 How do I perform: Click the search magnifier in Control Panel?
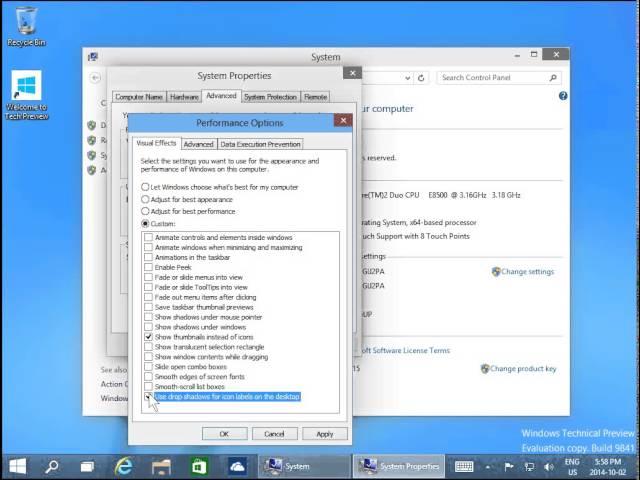click(x=553, y=78)
